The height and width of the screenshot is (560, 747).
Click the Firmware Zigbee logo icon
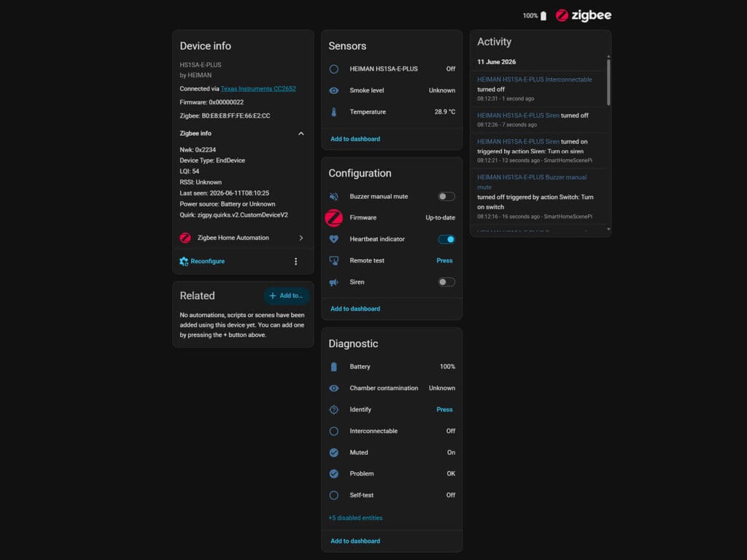pos(334,218)
